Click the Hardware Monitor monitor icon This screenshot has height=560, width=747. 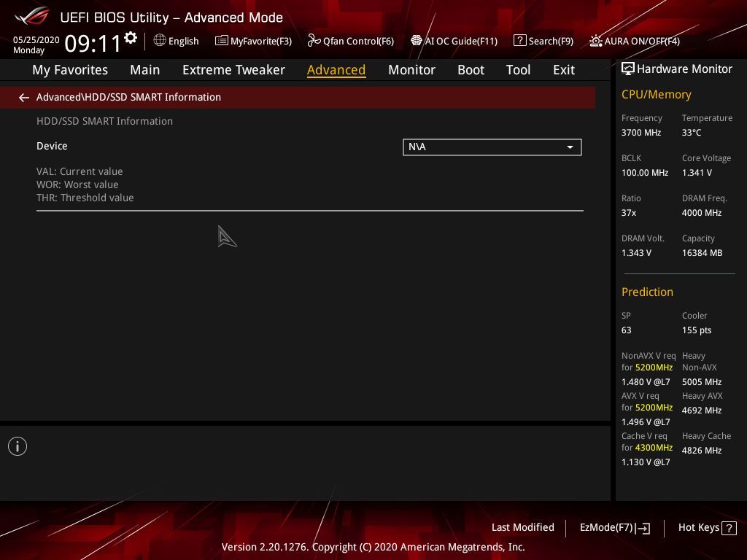(628, 69)
